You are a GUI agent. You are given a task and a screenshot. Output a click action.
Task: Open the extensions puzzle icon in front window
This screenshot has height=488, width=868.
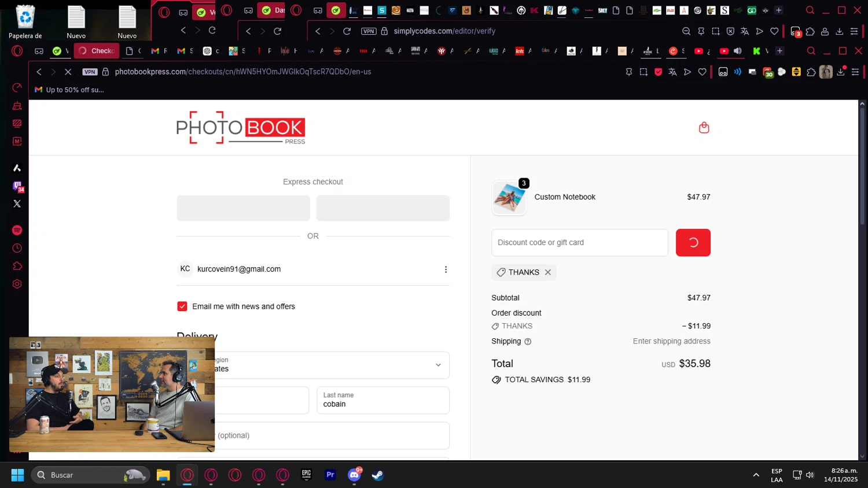[x=811, y=72]
